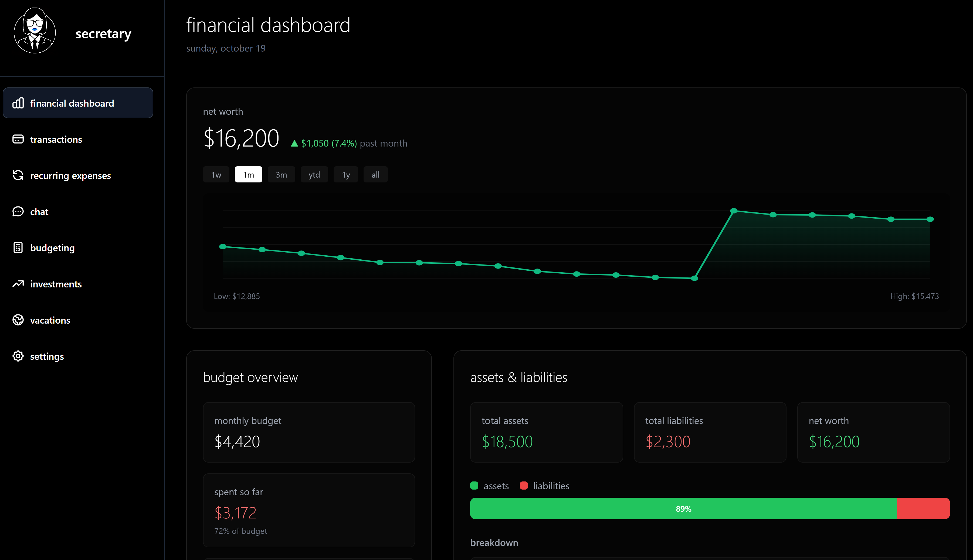Switch the net worth chart to 3m
This screenshot has height=560, width=973.
(x=281, y=175)
